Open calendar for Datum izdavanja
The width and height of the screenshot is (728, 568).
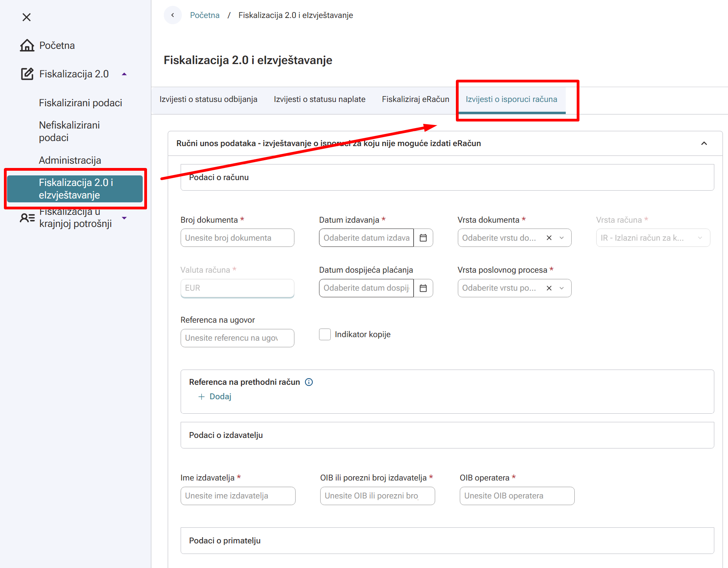point(423,238)
